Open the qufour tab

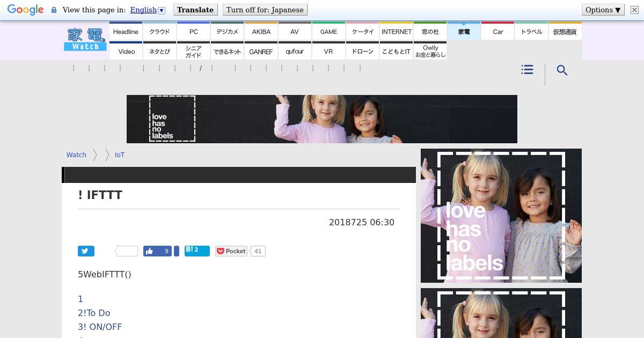295,51
